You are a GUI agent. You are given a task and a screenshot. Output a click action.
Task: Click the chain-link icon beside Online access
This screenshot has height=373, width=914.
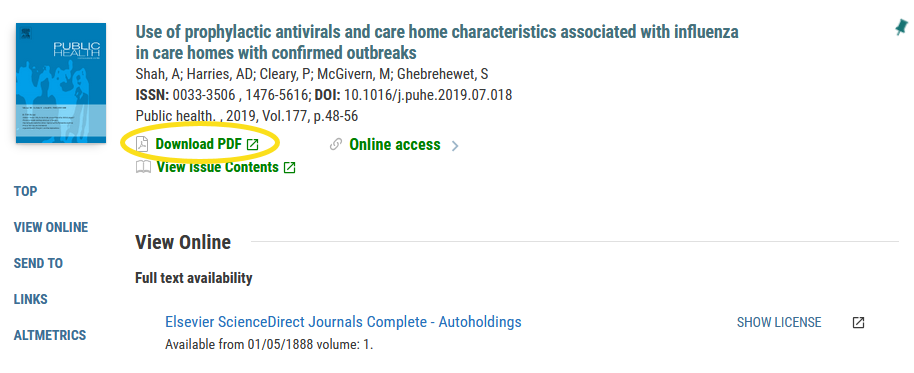(335, 145)
